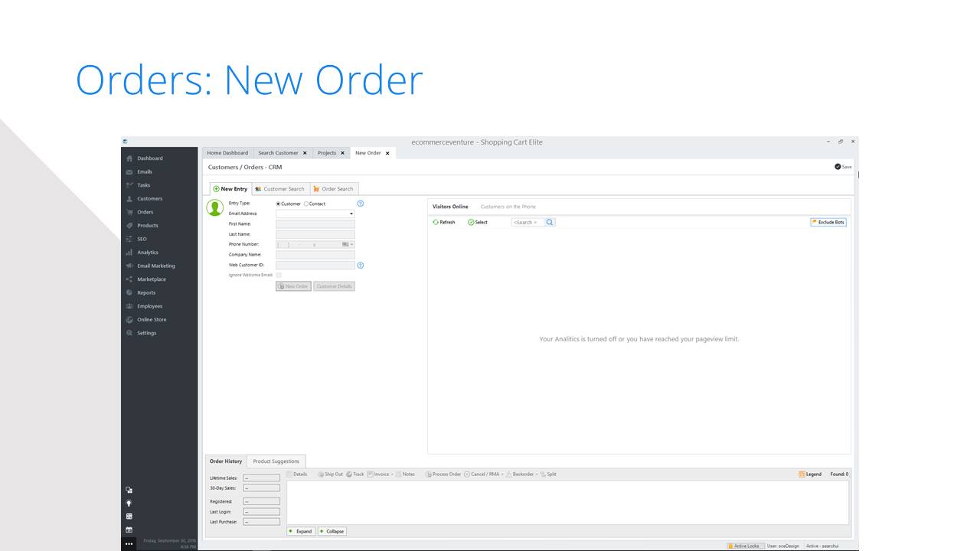
Task: Expand the Cancel / RMA dropdown
Action: coord(503,474)
